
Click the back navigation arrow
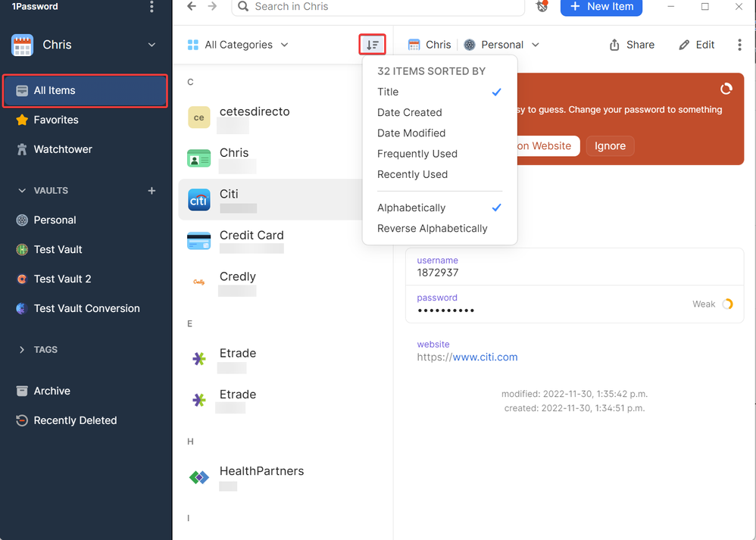(x=192, y=7)
